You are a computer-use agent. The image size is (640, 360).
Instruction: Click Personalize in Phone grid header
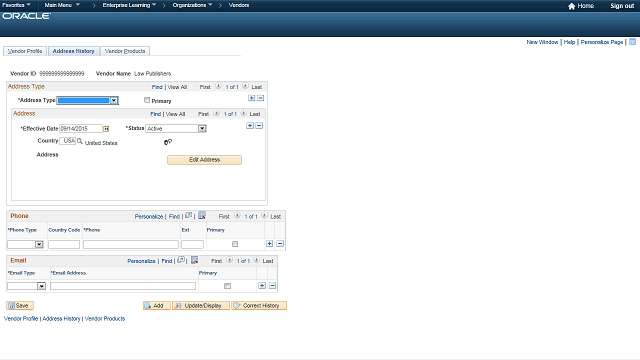tap(149, 216)
